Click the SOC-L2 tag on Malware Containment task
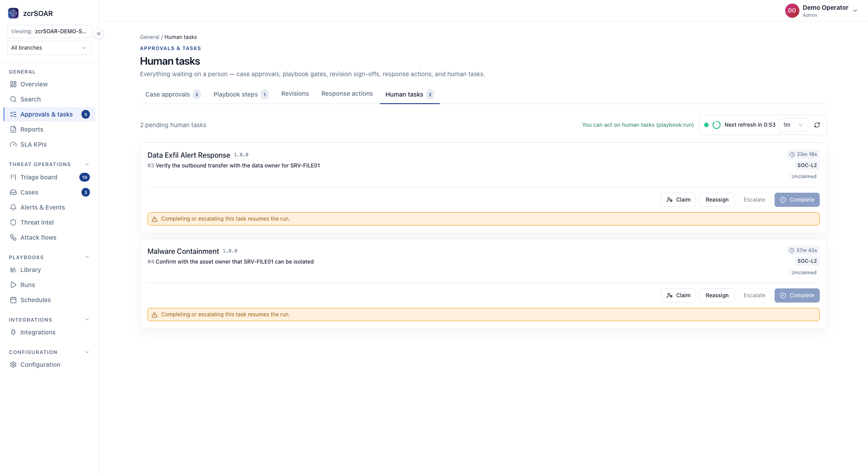The height and width of the screenshot is (474, 868). click(x=807, y=261)
